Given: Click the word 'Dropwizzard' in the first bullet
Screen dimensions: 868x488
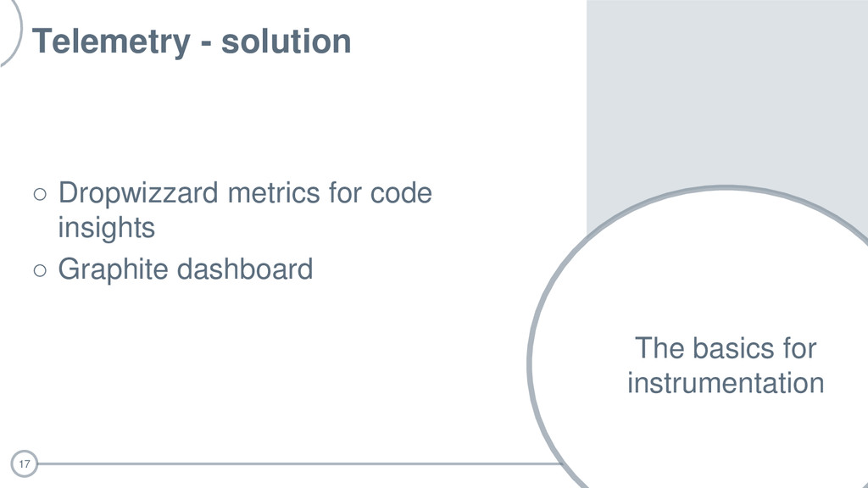Looking at the screenshot, I should pos(138,193).
